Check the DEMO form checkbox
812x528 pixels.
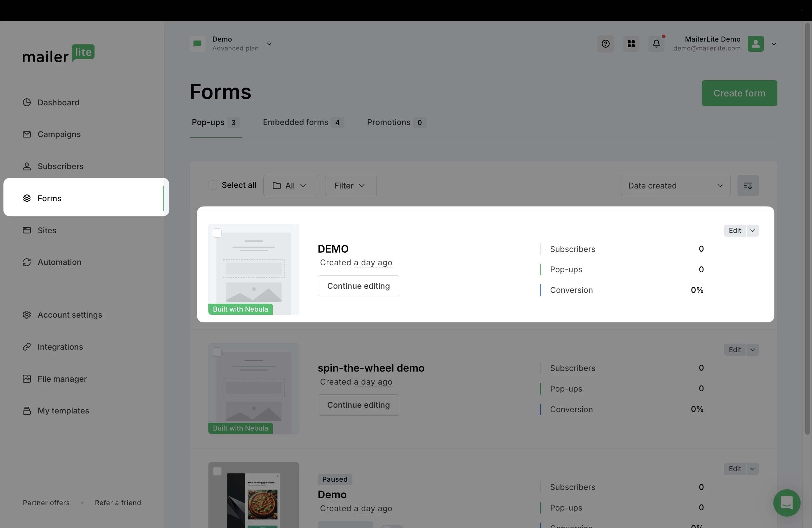[x=217, y=233]
